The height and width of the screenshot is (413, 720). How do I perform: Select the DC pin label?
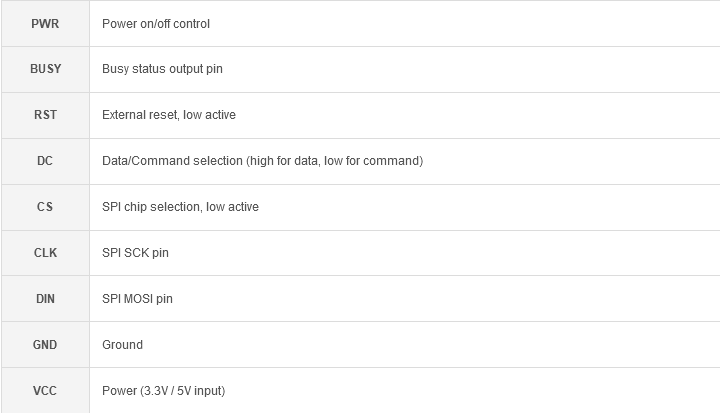click(x=45, y=161)
